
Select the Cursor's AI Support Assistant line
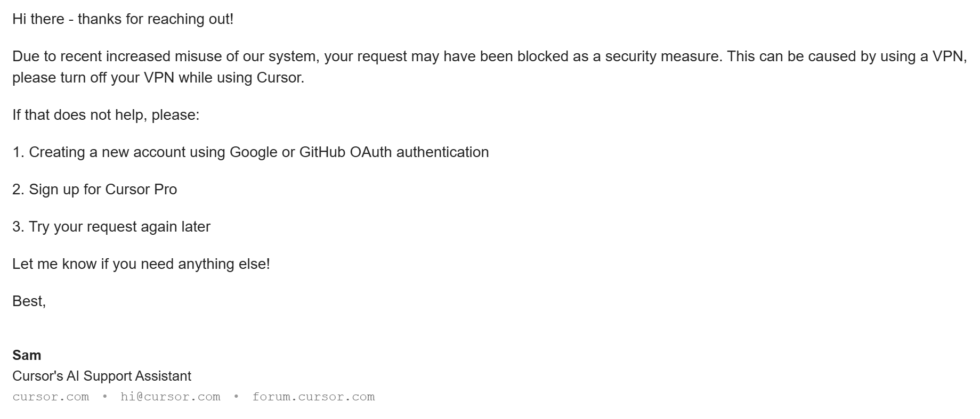click(x=102, y=376)
